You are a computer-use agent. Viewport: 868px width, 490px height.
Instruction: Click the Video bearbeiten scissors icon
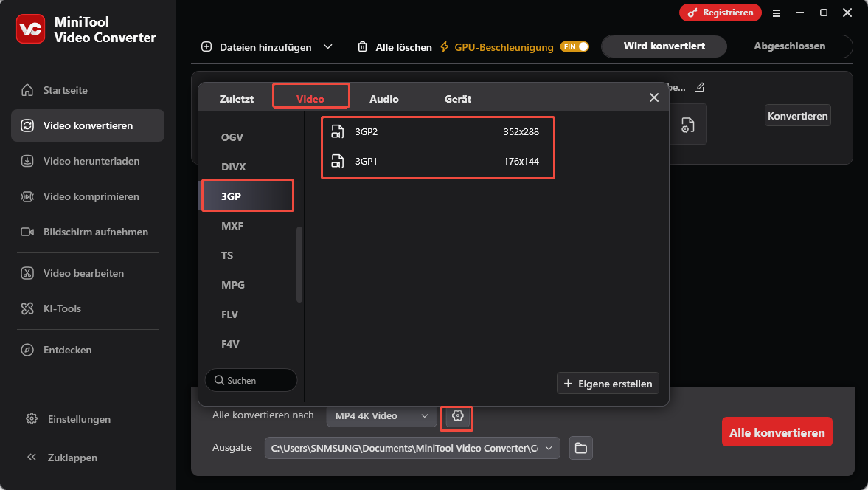coord(27,273)
